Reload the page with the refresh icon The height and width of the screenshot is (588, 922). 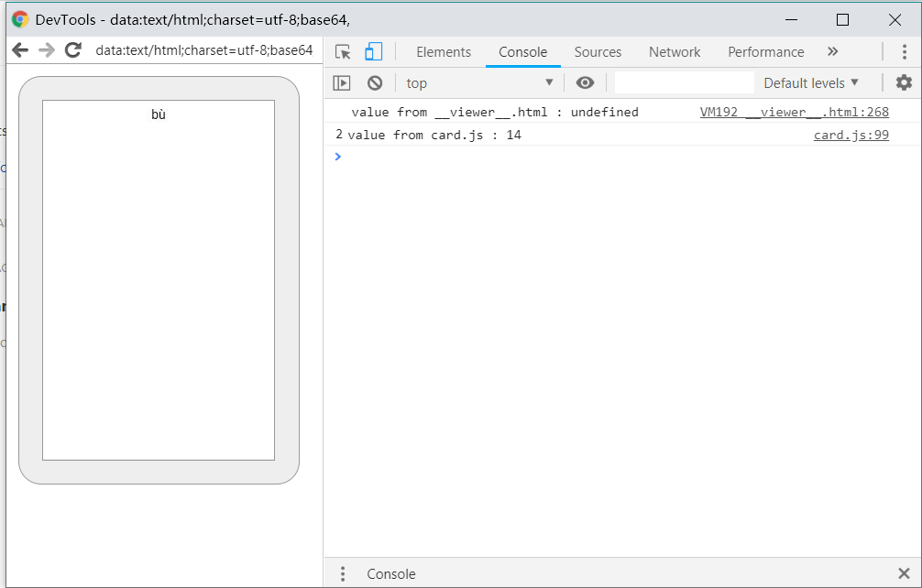(x=73, y=50)
